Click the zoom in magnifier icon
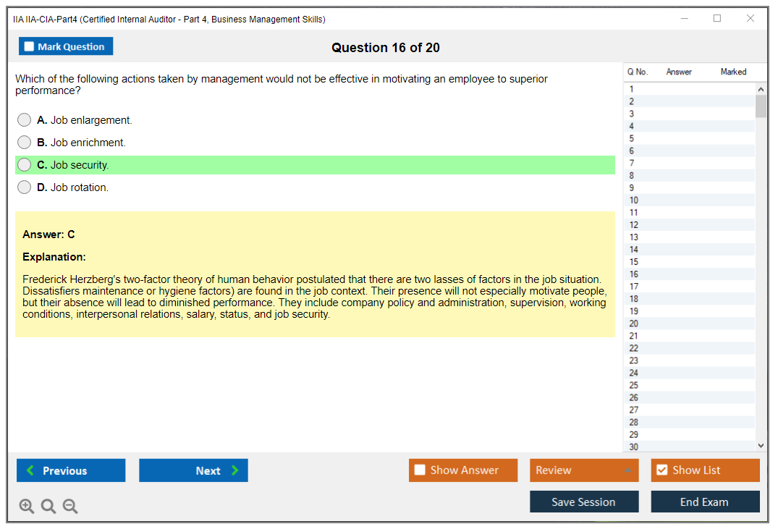The image size is (778, 532). coord(27,506)
